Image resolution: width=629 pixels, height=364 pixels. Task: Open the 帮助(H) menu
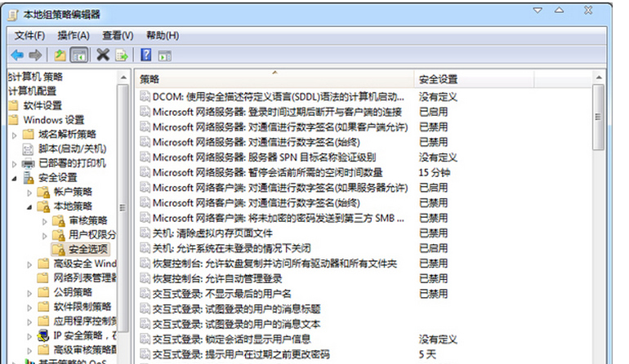coord(163,36)
